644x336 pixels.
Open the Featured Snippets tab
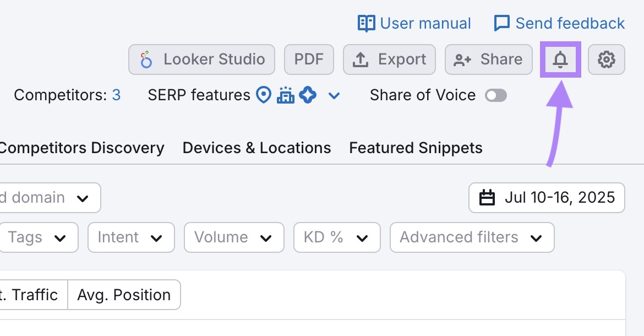[415, 148]
